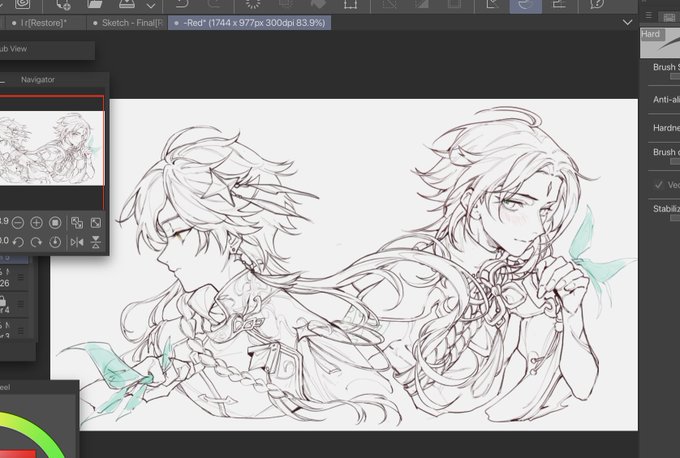Toggle Snap to Ruler icon

(x=493, y=4)
